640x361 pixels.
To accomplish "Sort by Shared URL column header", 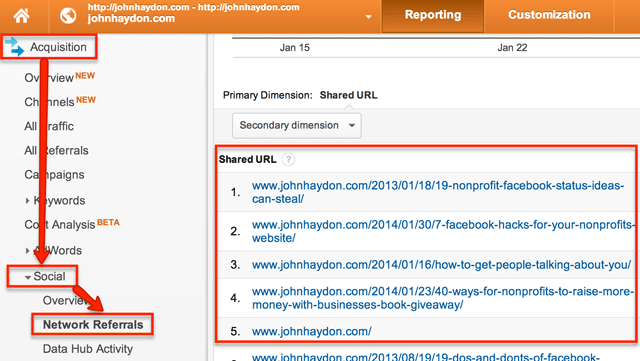I will 247,159.
